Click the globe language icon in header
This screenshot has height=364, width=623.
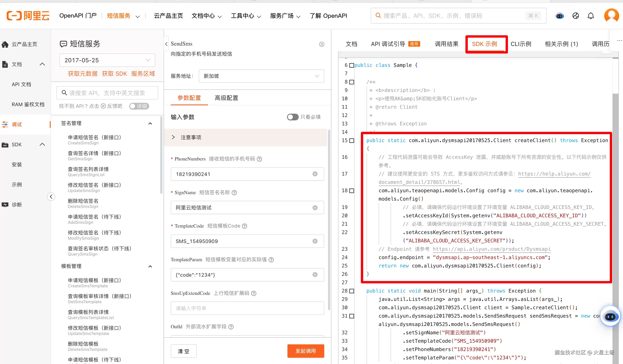576,16
